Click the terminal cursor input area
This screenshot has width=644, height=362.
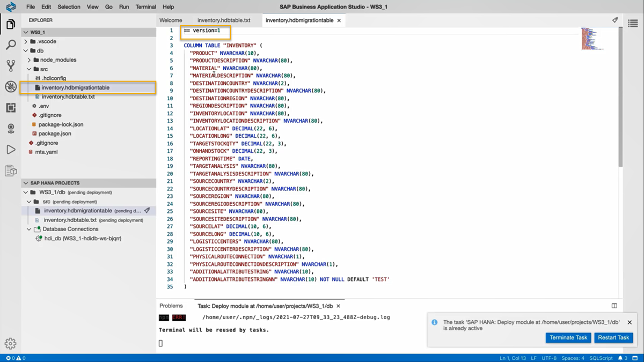[160, 343]
